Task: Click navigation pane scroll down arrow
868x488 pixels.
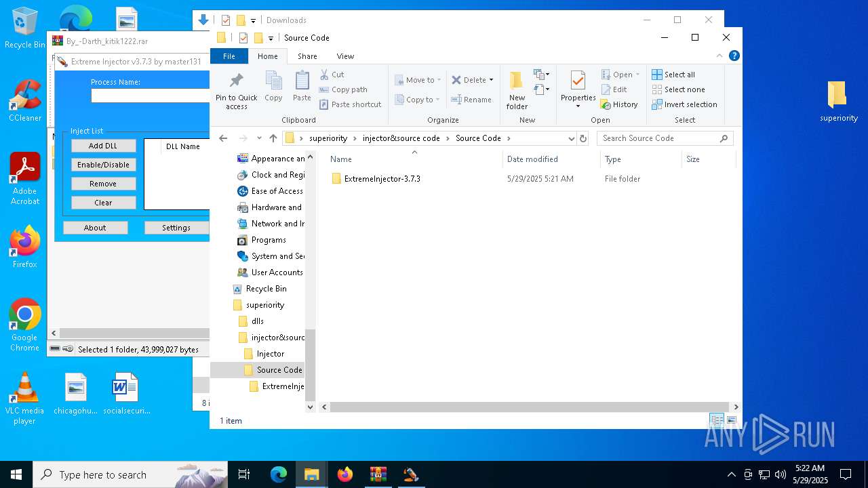Action: (311, 407)
